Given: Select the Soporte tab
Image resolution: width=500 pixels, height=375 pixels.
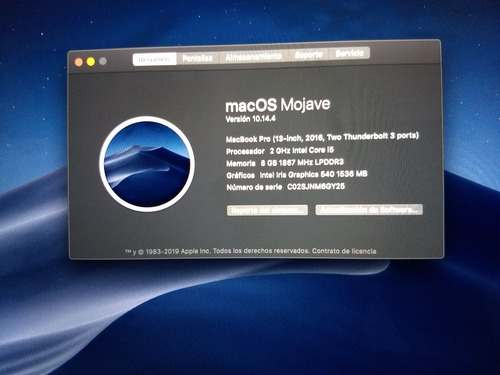Looking at the screenshot, I should (309, 55).
